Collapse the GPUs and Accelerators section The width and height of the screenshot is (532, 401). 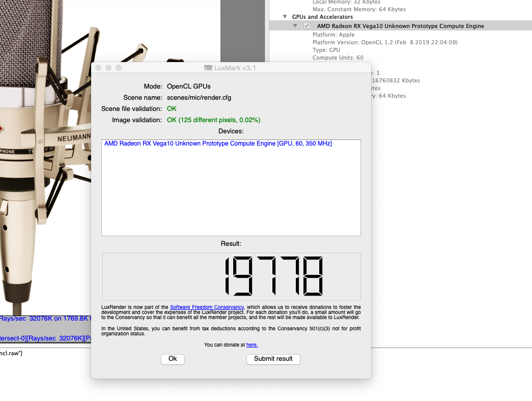tap(285, 17)
